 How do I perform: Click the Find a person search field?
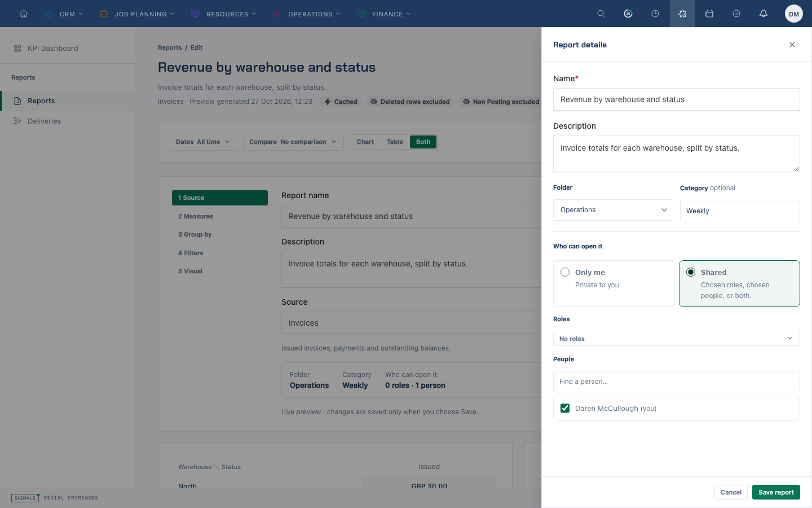[677, 382]
